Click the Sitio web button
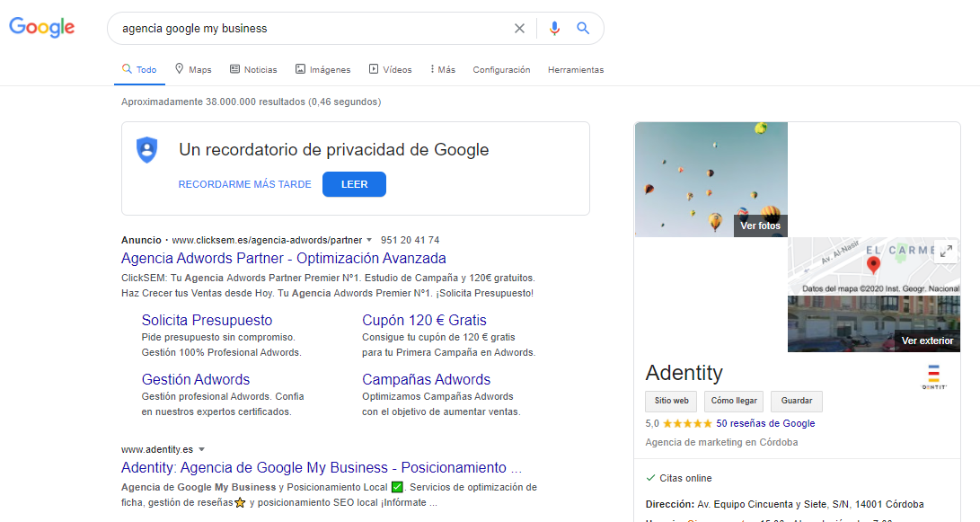Viewport: 980px width, 522px height. [671, 401]
